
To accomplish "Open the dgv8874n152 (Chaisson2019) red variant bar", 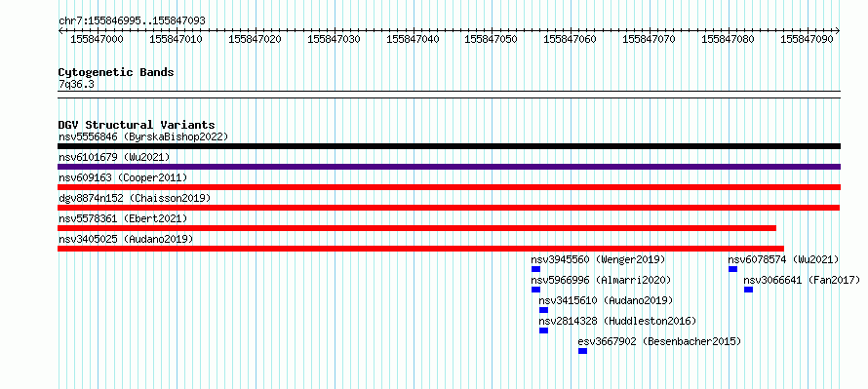I will click(x=449, y=208).
